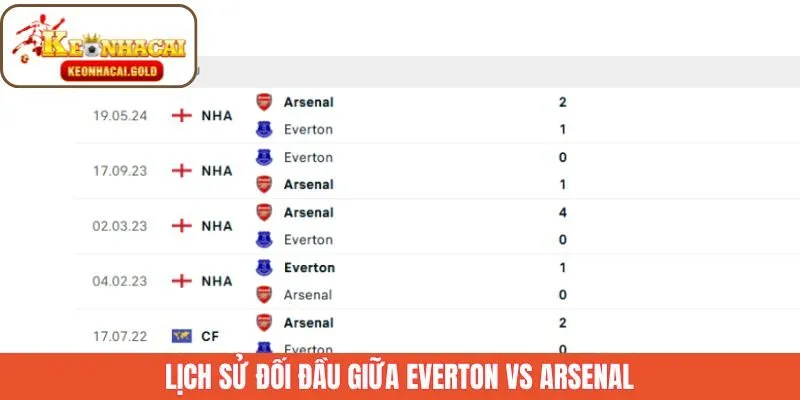The image size is (800, 400).
Task: Open the Arsenal team name in the 19.05.24 match
Action: (x=308, y=102)
